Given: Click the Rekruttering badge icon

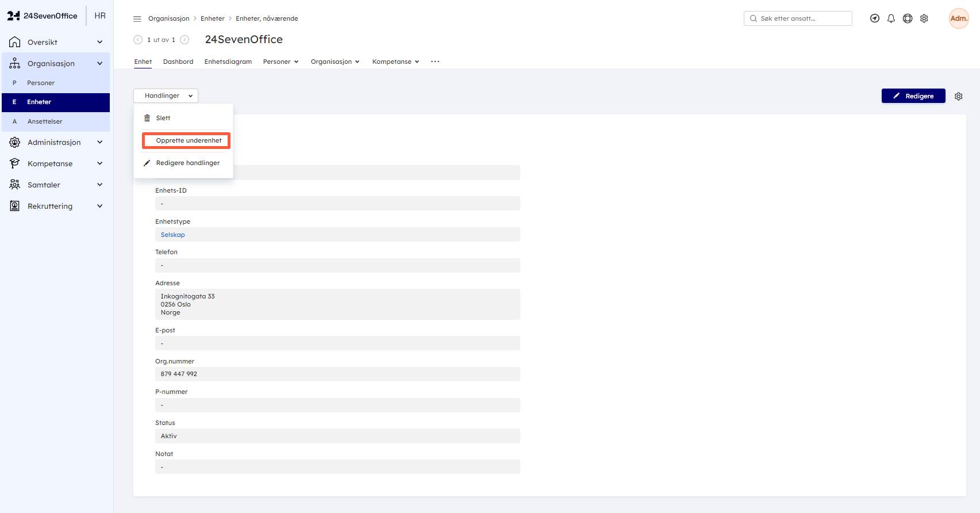Looking at the screenshot, I should tap(15, 206).
